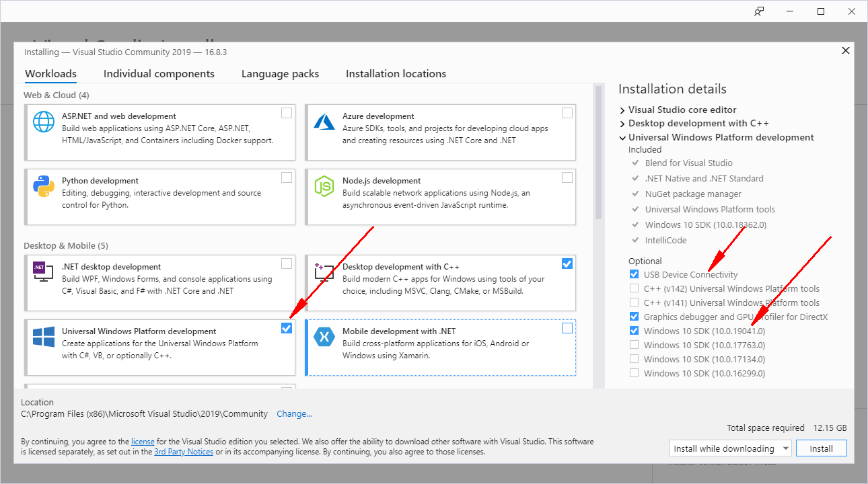Open the Language packs tab
Viewport: 868px width, 484px height.
click(280, 74)
